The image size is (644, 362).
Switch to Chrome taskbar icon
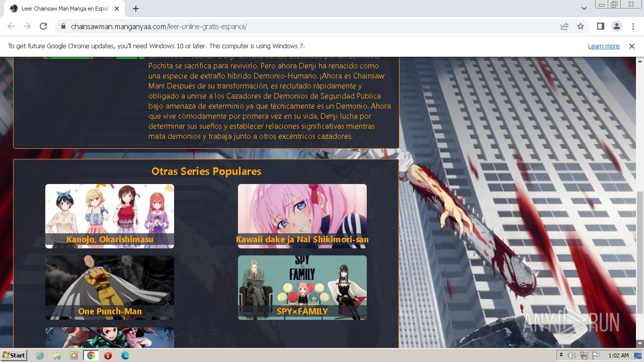coord(91,355)
